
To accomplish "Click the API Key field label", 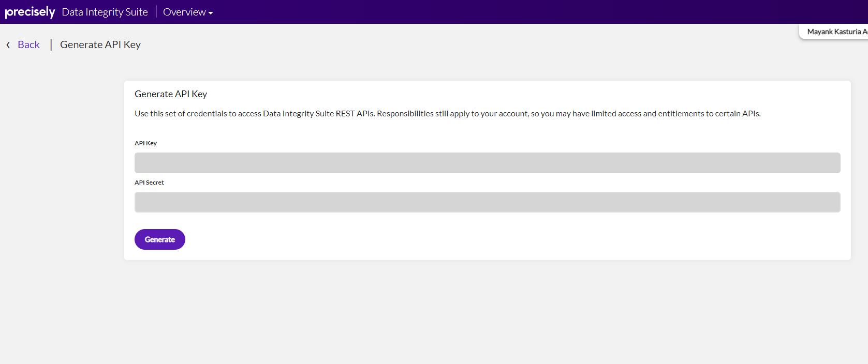I will pyautogui.click(x=145, y=143).
